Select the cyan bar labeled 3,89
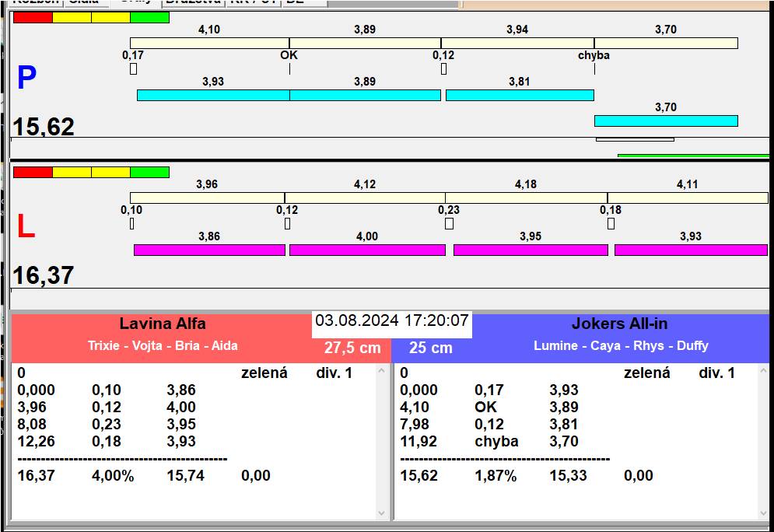 365,95
